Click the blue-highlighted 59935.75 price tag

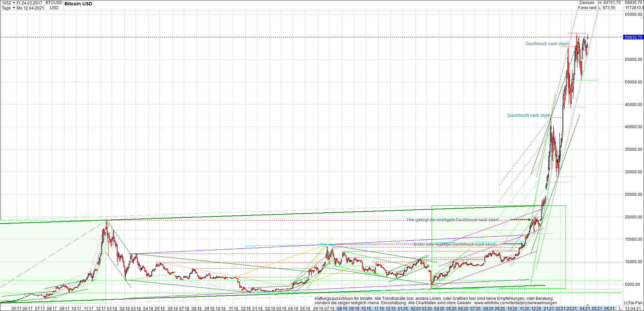633,37
